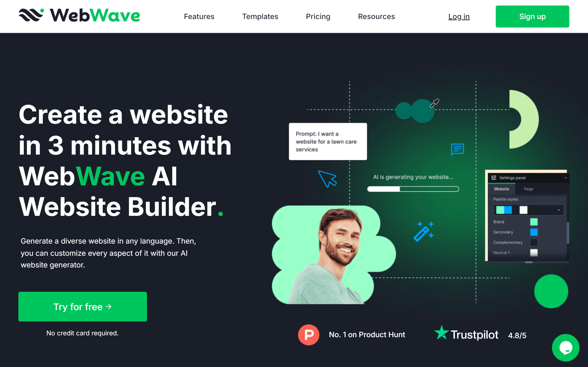
Task: Click the Log in link
Action: pyautogui.click(x=459, y=16)
